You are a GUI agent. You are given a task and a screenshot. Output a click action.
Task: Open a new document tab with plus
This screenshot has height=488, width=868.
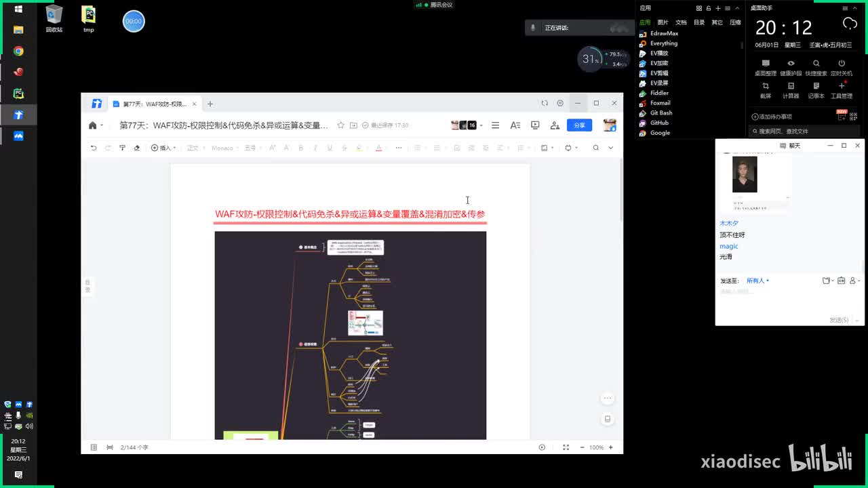click(210, 104)
